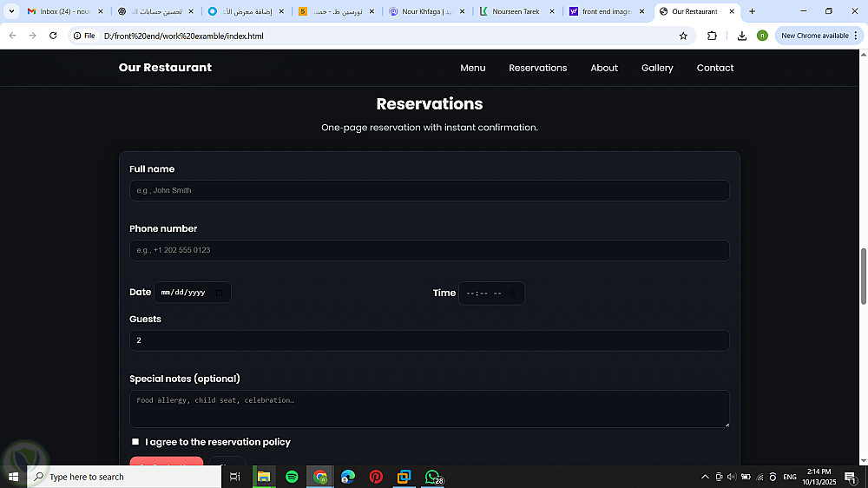868x488 pixels.
Task: Open the date picker calendar icon
Action: point(220,293)
